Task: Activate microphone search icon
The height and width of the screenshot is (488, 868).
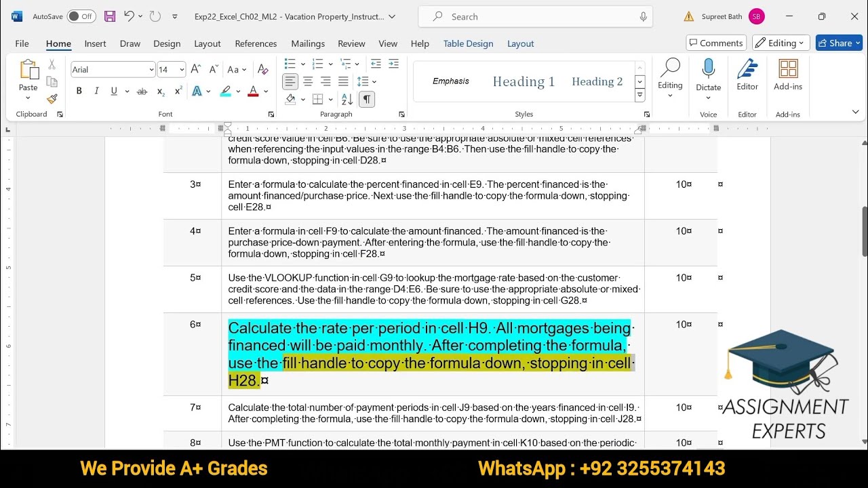Action: [x=643, y=16]
